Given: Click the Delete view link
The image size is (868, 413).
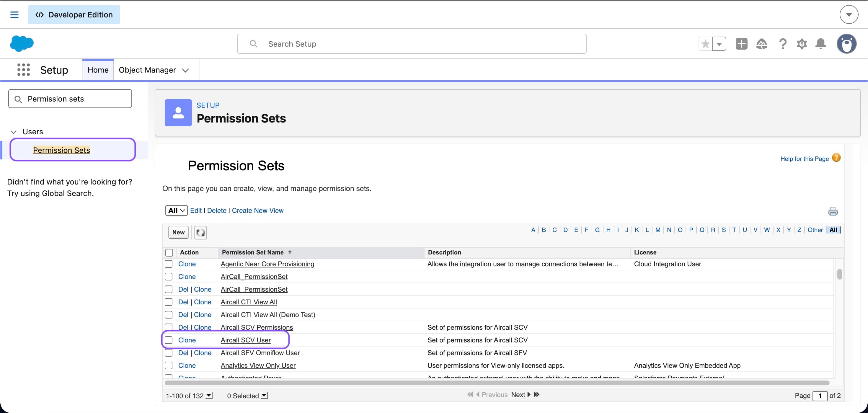Looking at the screenshot, I should (x=217, y=210).
